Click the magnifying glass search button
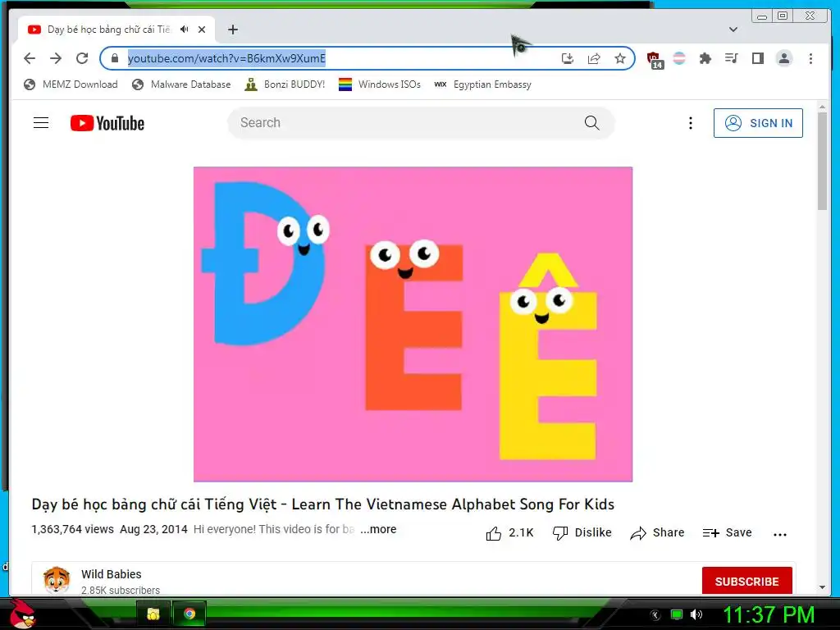The width and height of the screenshot is (840, 630). click(592, 123)
